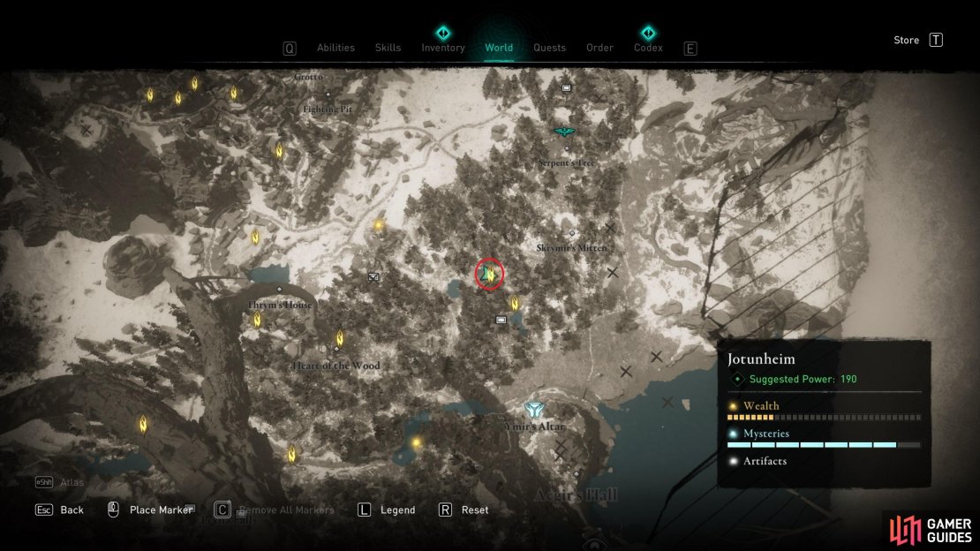
Task: Click the Q previous-tab key icon
Action: (290, 49)
